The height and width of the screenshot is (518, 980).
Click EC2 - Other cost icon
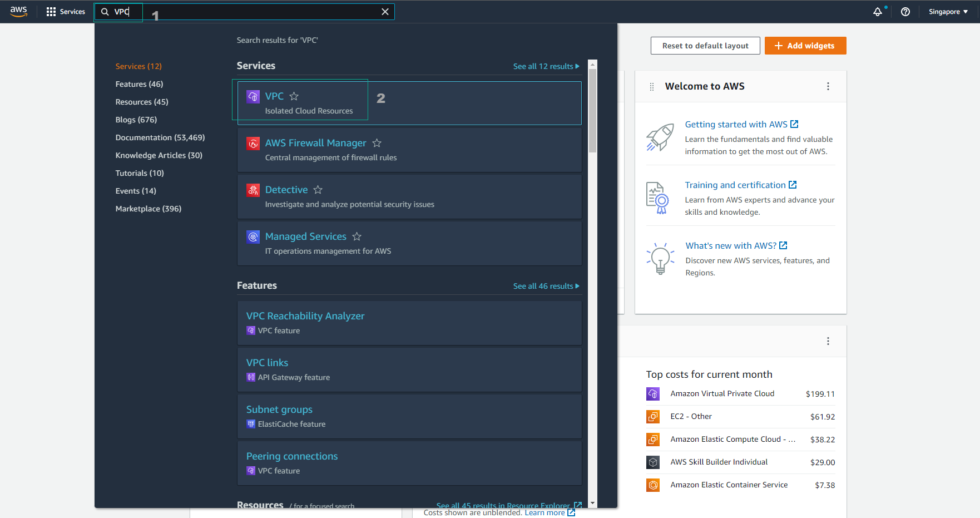[653, 417]
